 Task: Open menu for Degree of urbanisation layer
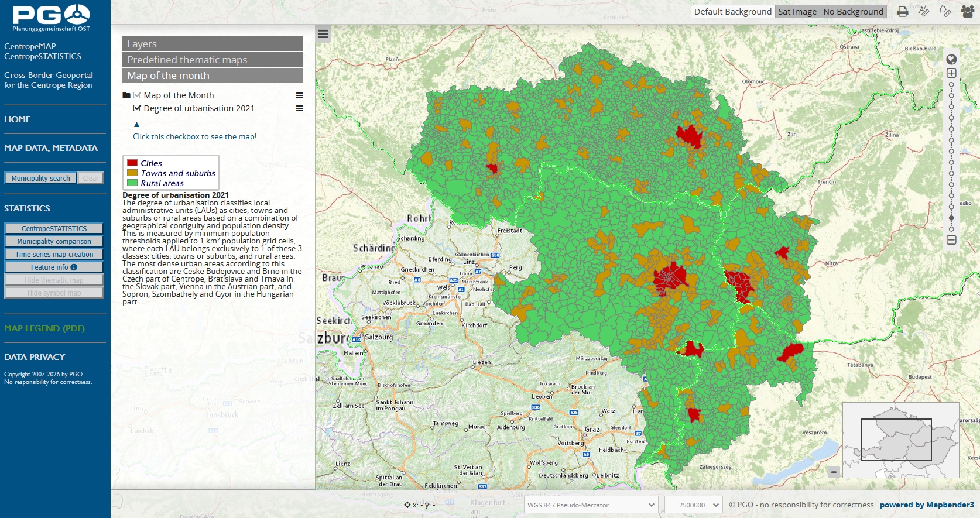click(299, 108)
